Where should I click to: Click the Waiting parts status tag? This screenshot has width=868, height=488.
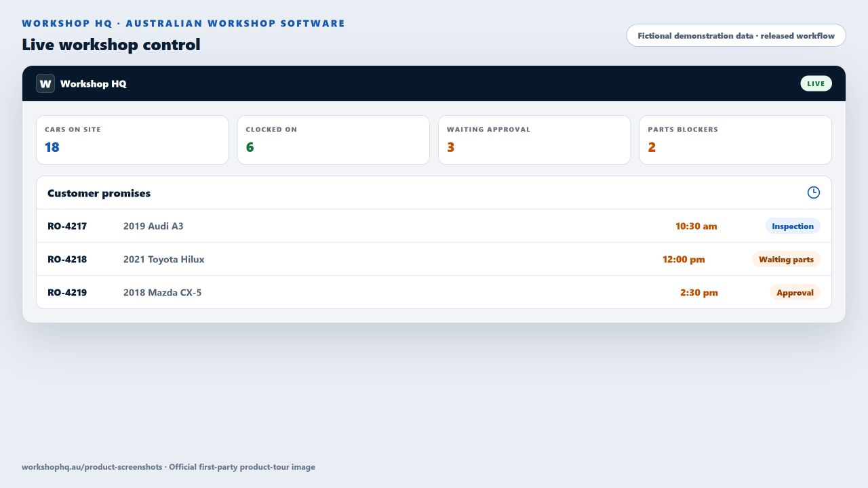pyautogui.click(x=786, y=260)
